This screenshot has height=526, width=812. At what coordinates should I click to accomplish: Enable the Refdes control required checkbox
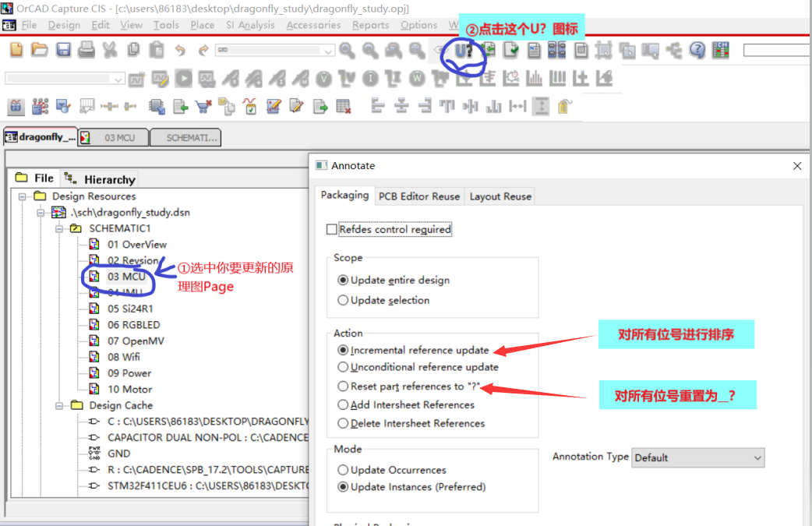[332, 230]
